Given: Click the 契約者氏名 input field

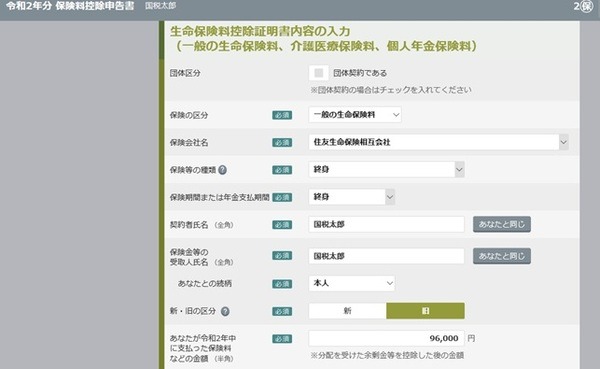Looking at the screenshot, I should 386,224.
